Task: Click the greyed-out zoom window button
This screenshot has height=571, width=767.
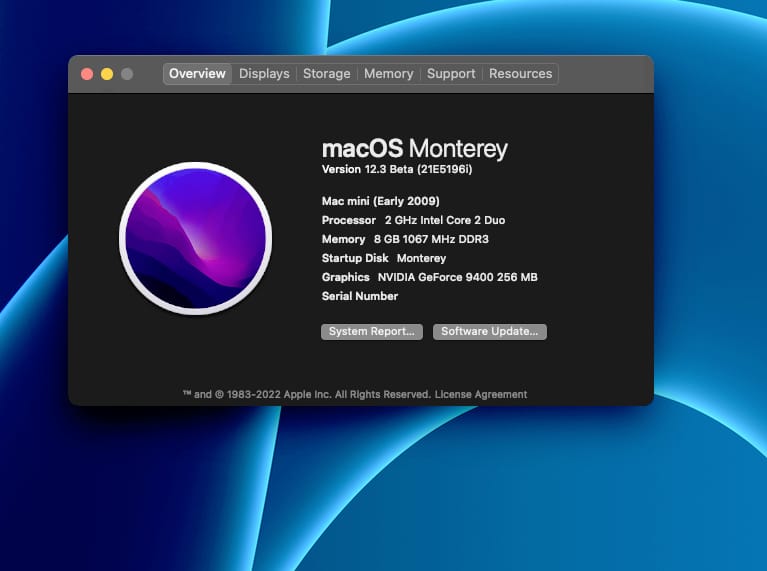Action: click(x=127, y=74)
